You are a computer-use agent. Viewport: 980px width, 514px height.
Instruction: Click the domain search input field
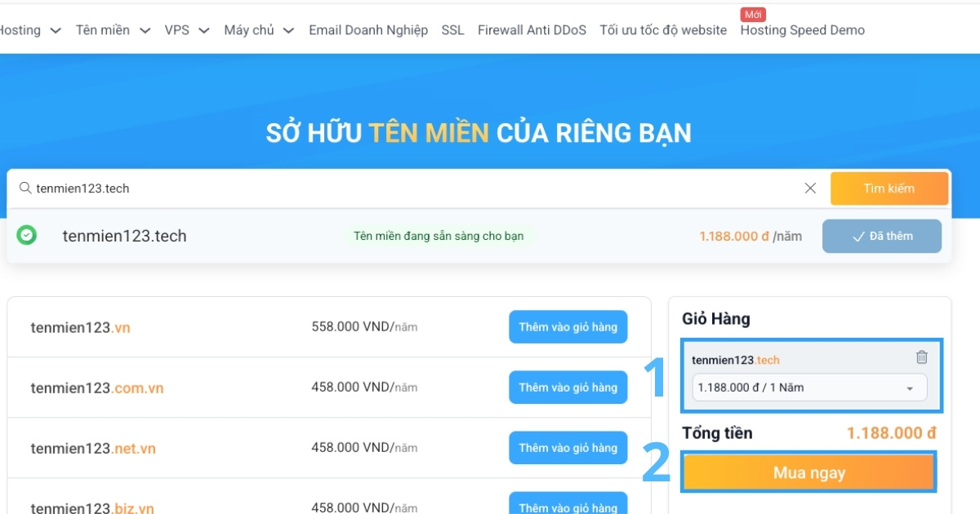pyautogui.click(x=408, y=188)
